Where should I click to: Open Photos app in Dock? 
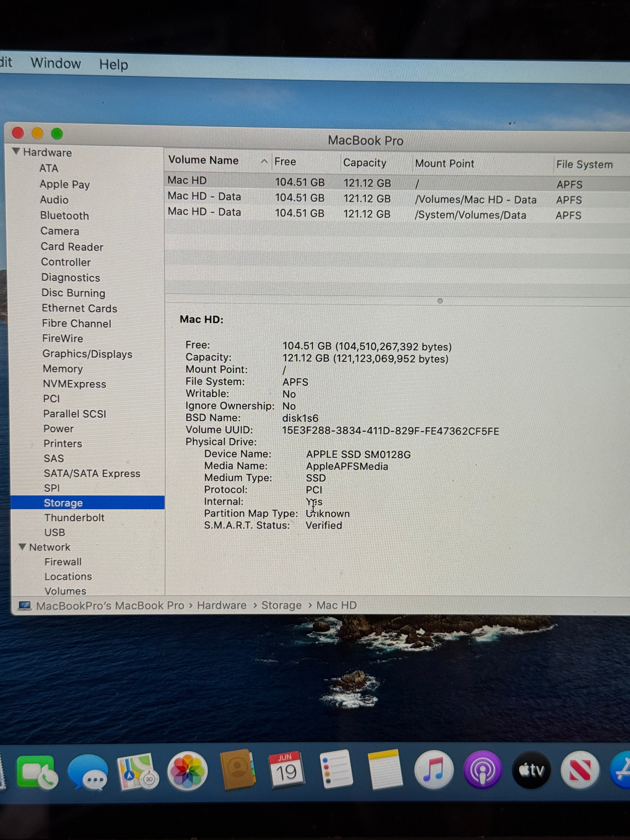coord(187,771)
